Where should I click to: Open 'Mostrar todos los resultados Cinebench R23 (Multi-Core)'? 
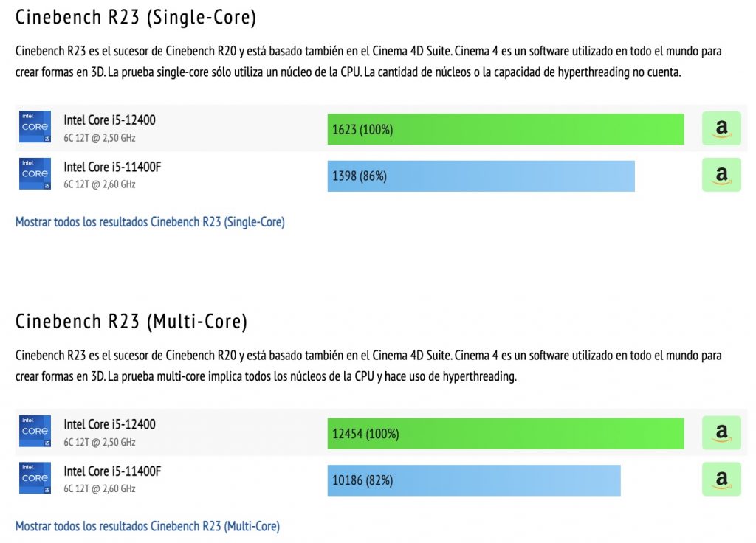(147, 526)
